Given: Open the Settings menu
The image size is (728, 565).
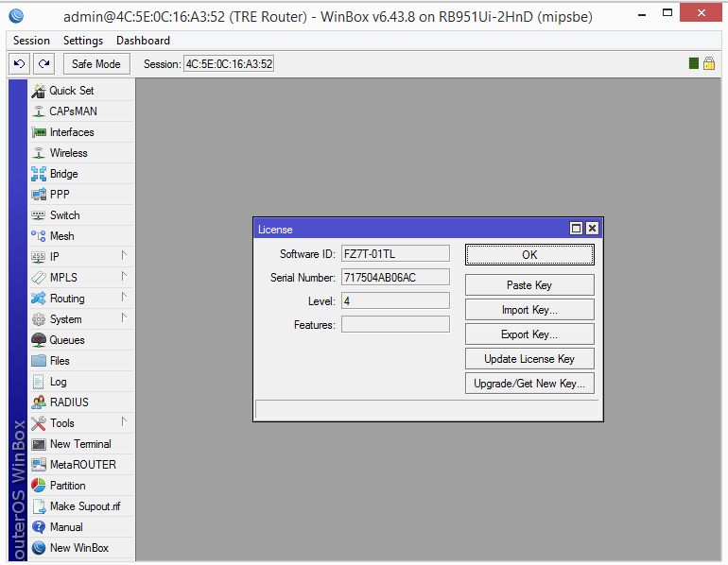Looking at the screenshot, I should (x=83, y=41).
